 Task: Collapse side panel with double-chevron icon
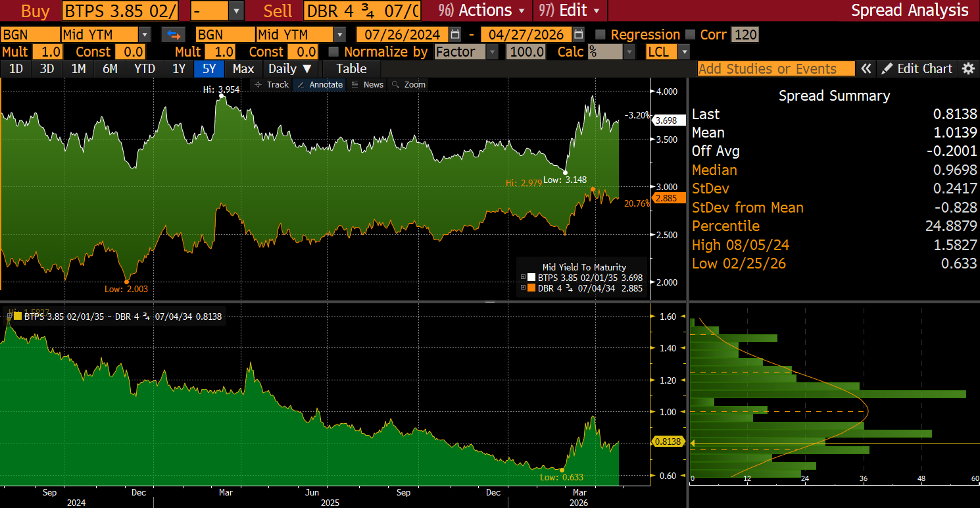pos(866,68)
